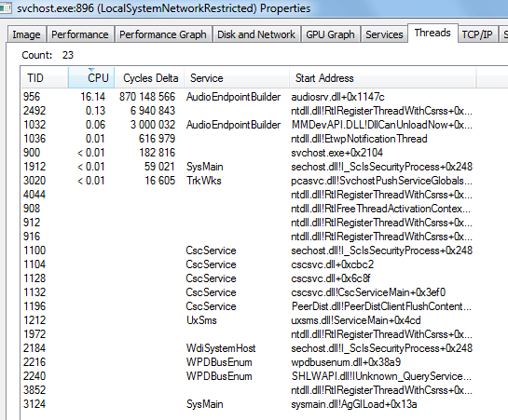This screenshot has width=508, height=420.
Task: Open the Performance tab
Action: point(80,34)
